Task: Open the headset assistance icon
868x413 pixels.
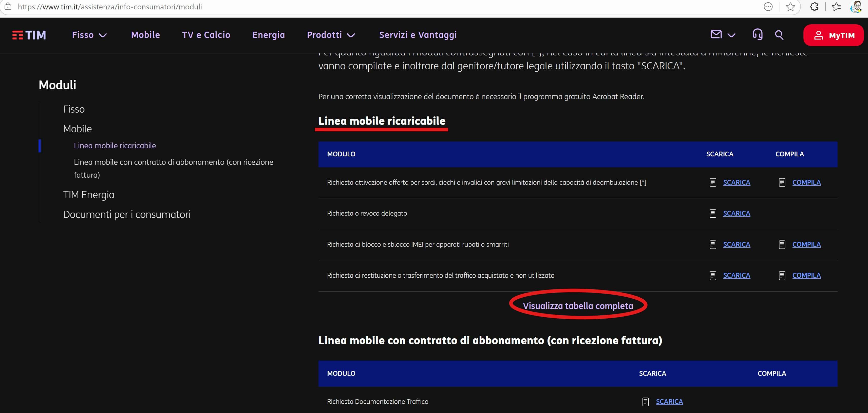Action: 758,34
